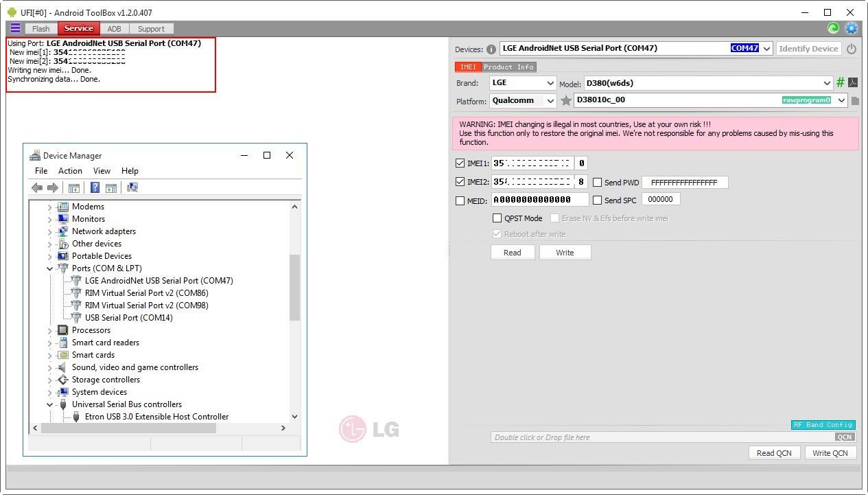The height and width of the screenshot is (495, 868).
Task: Click the Portable Devices icon
Action: [x=63, y=255]
